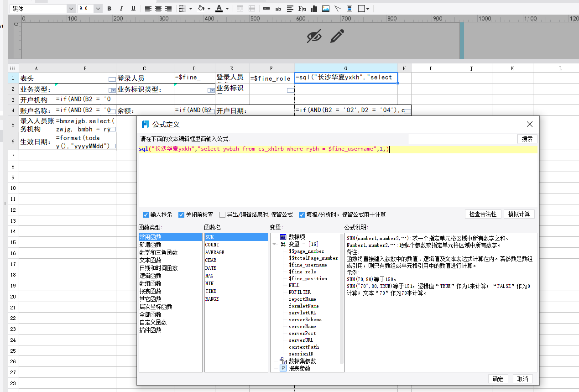
Task: Insert formula F(x) icon
Action: tap(302, 9)
